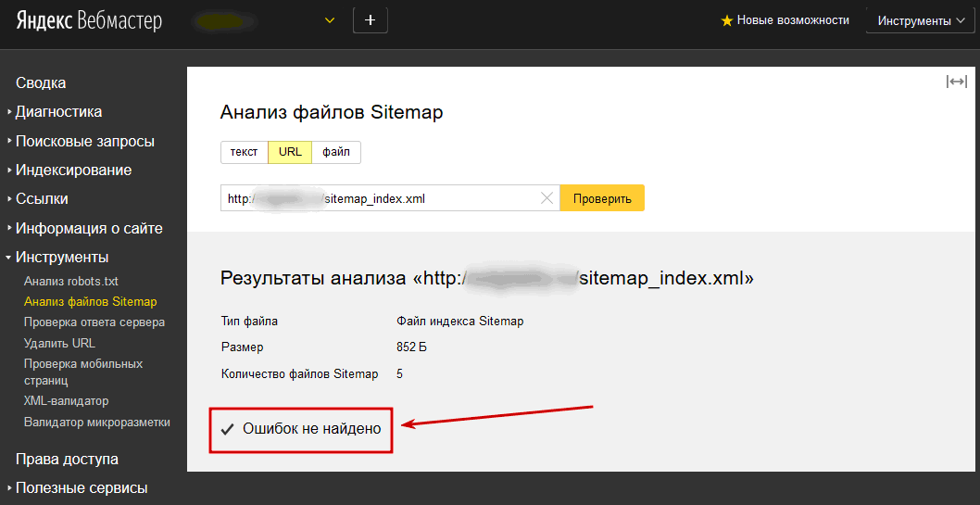
Task: Open the site selector dropdown arrow
Action: [x=330, y=20]
